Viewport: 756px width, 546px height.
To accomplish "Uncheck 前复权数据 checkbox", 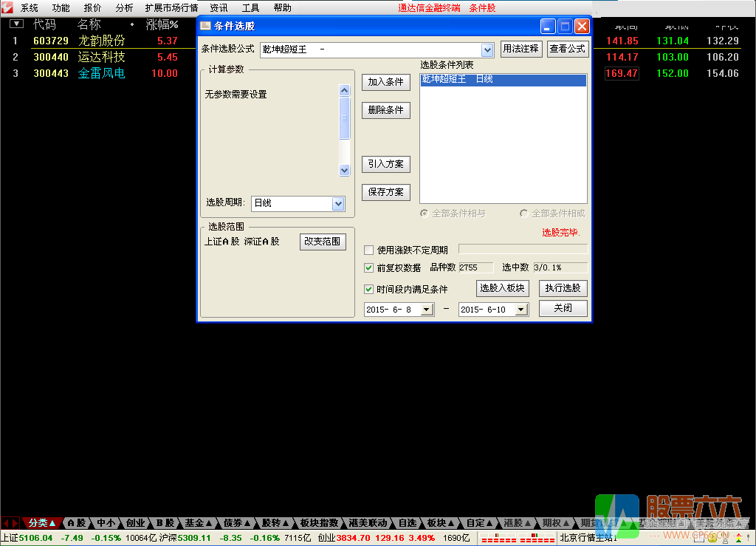I will (369, 267).
